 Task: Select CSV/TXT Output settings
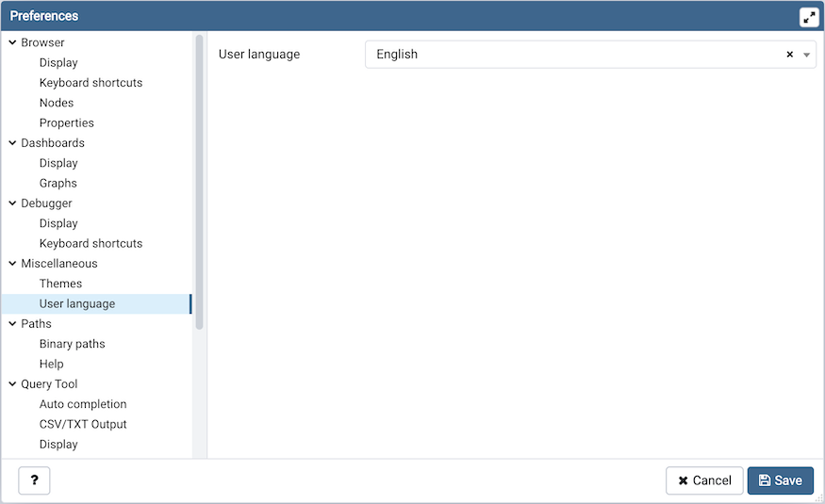(83, 424)
